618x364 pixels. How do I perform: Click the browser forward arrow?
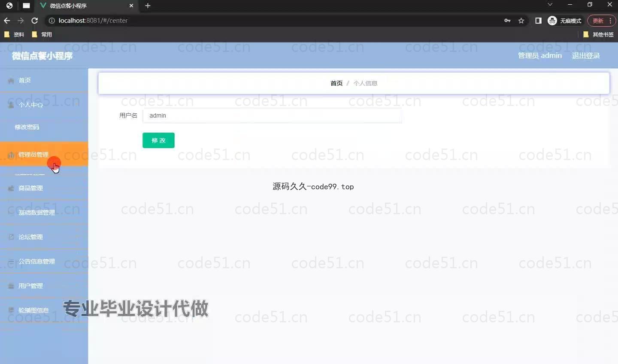click(x=21, y=21)
